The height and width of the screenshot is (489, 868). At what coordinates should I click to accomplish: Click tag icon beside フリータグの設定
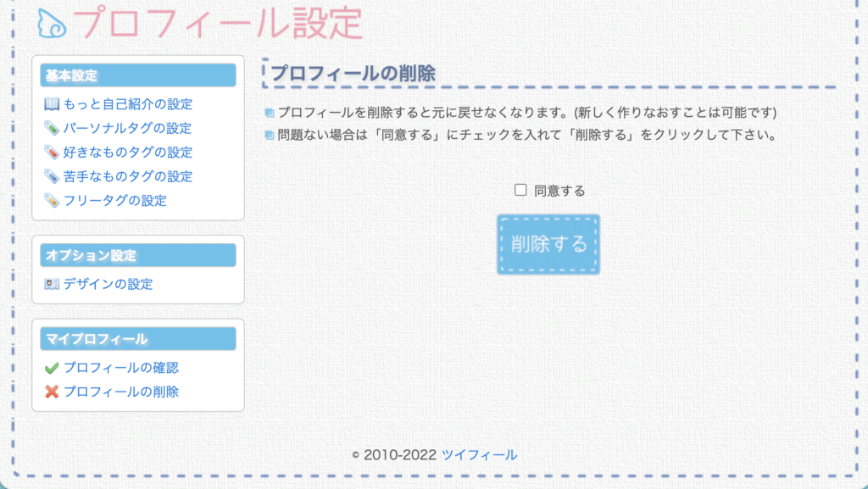pyautogui.click(x=52, y=200)
